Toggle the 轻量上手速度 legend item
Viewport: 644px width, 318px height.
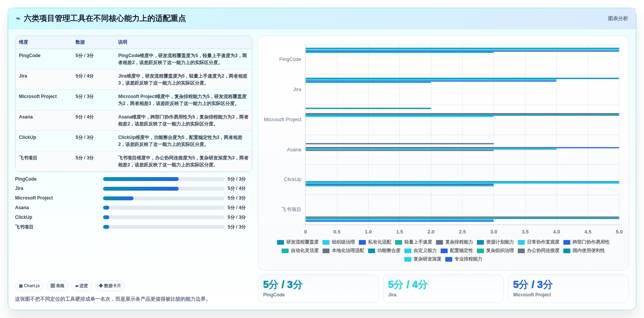click(414, 242)
